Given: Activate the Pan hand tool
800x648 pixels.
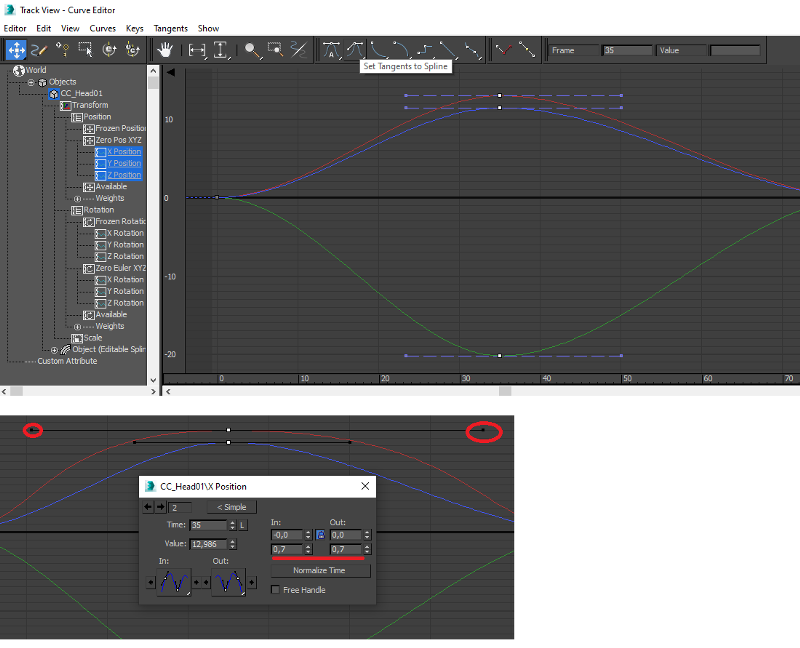Looking at the screenshot, I should 165,50.
